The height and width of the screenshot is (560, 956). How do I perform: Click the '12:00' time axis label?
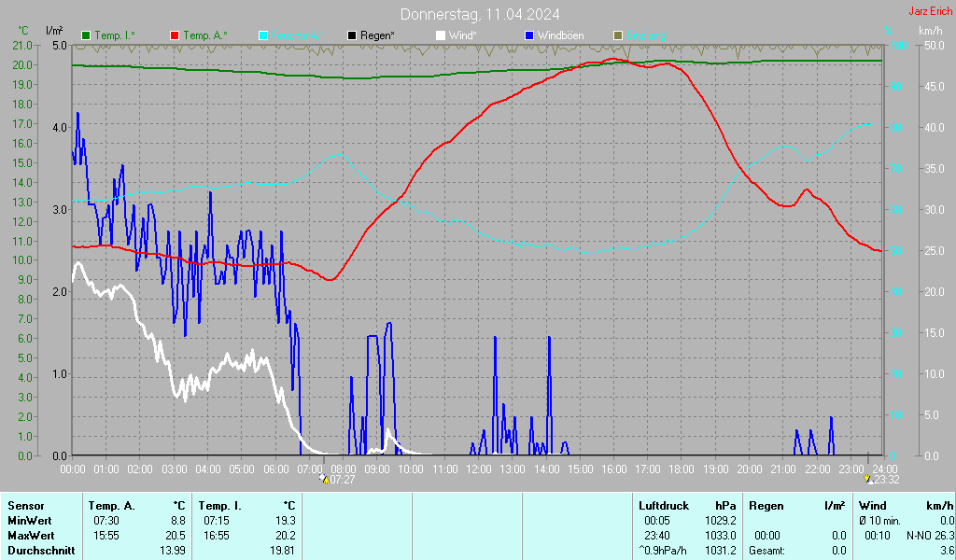point(479,469)
